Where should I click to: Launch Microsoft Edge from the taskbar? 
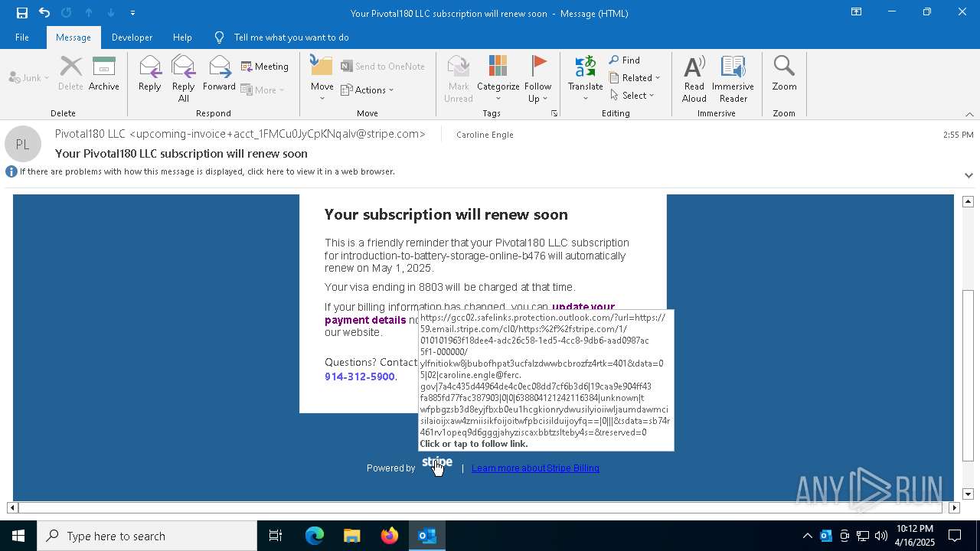point(315,536)
